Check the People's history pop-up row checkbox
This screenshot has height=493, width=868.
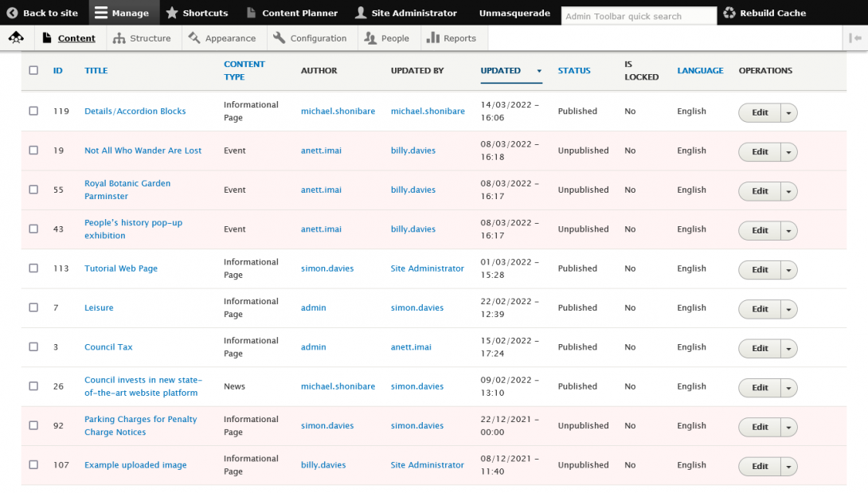[x=33, y=229]
